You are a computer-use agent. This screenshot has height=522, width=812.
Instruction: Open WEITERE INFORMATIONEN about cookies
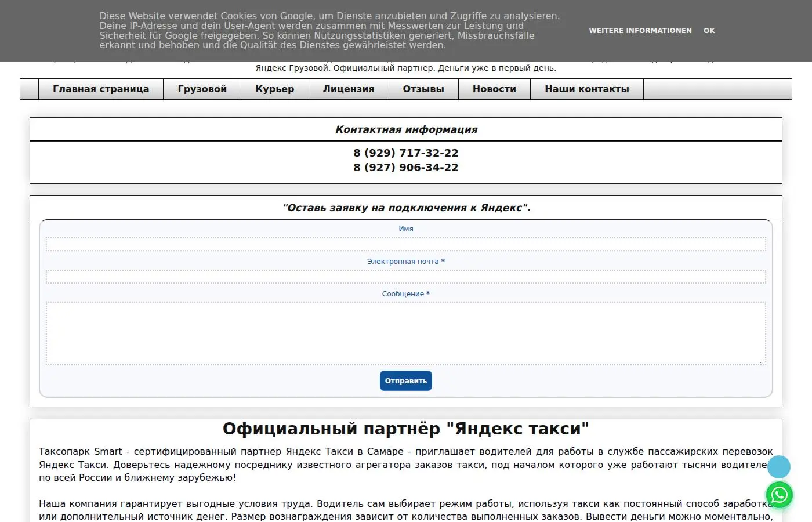click(x=640, y=31)
